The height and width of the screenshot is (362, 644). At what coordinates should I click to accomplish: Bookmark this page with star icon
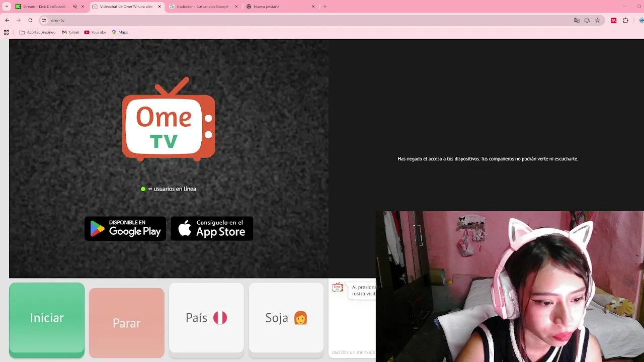point(597,21)
